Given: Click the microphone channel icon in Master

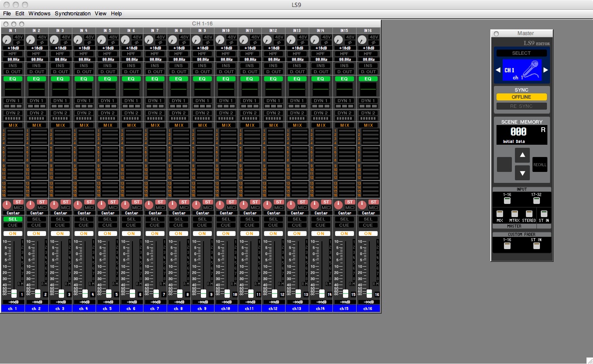Looking at the screenshot, I should [530, 70].
